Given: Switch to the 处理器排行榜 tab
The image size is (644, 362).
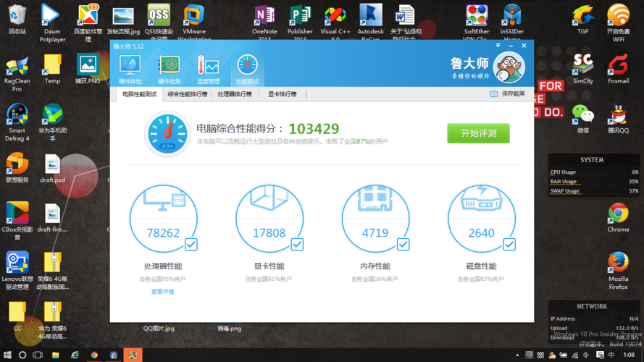Looking at the screenshot, I should [x=235, y=94].
